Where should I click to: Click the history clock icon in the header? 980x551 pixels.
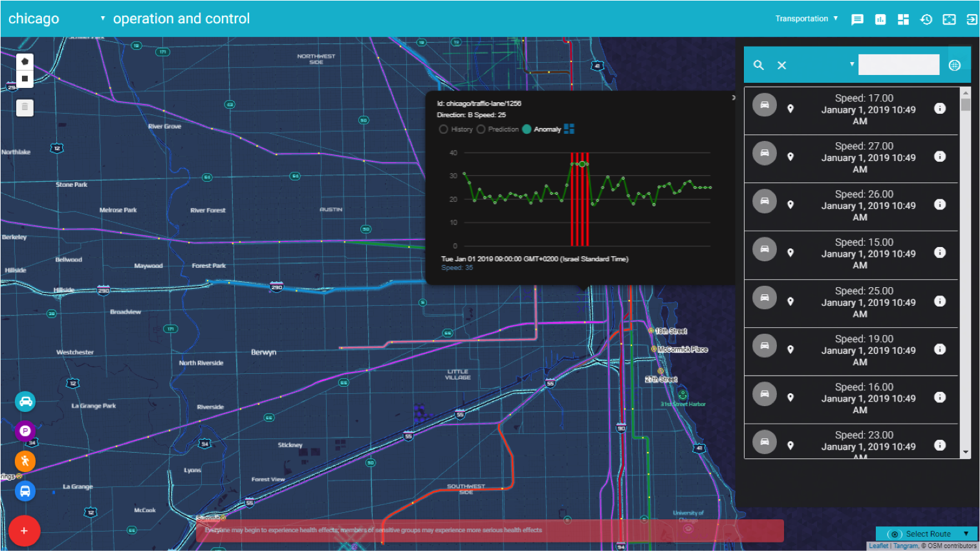coord(926,19)
